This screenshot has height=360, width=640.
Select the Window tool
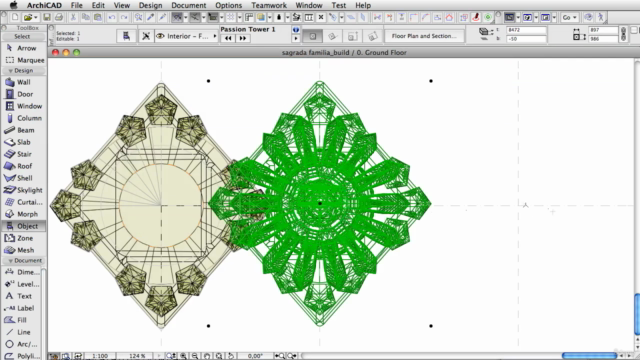(24, 106)
